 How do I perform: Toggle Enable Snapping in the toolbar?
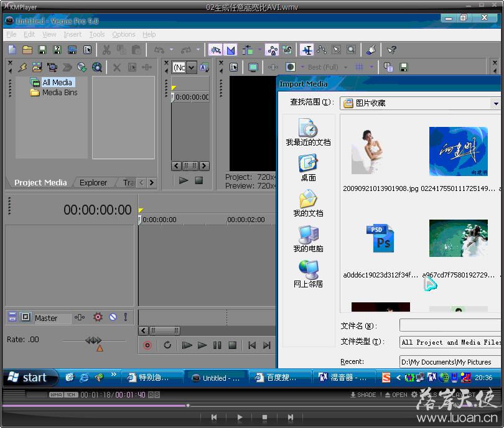pos(215,50)
